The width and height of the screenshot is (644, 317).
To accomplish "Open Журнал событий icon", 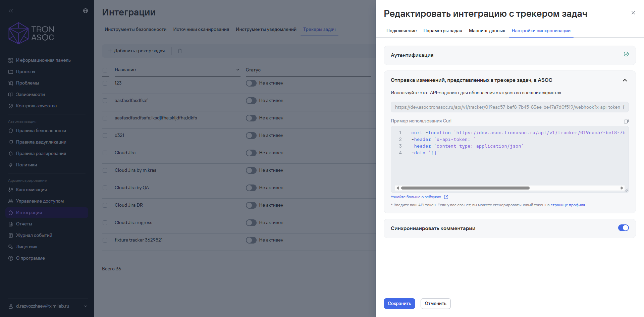I will click(11, 235).
